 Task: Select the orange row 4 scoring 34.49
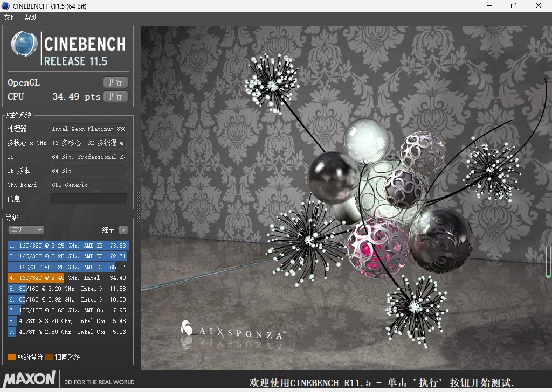click(68, 278)
